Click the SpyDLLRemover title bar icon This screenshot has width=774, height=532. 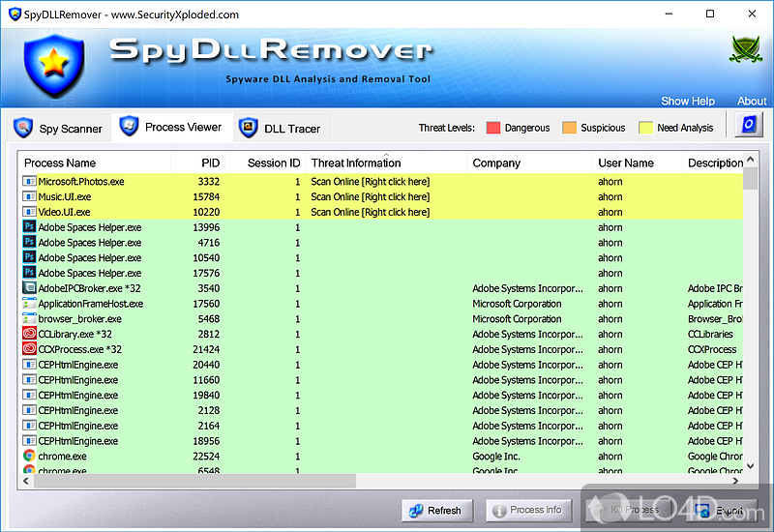click(x=15, y=14)
